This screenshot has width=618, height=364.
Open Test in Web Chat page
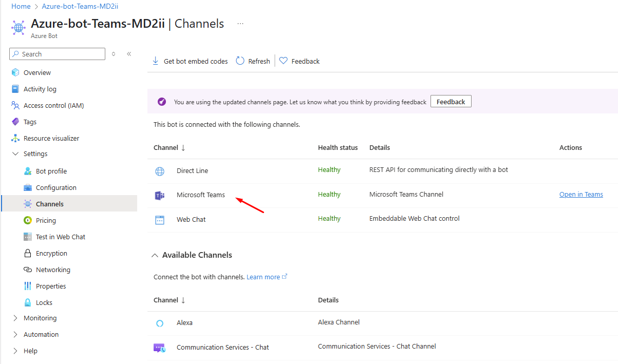pos(60,237)
